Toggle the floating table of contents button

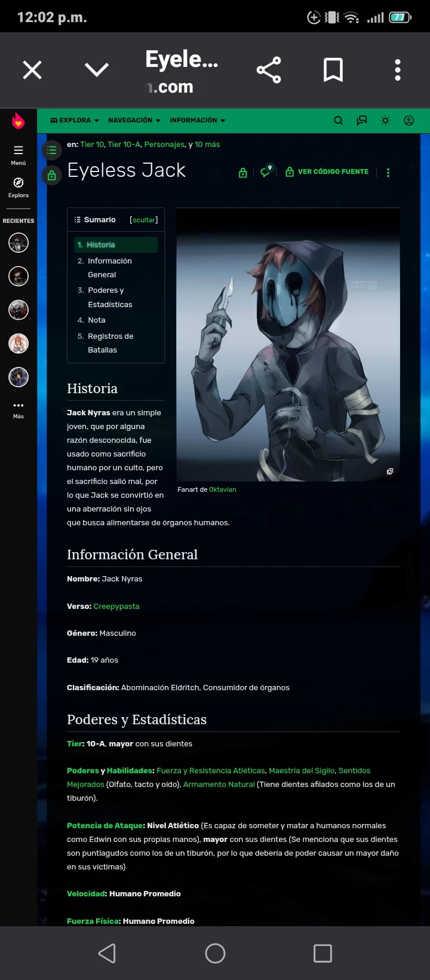pyautogui.click(x=52, y=150)
